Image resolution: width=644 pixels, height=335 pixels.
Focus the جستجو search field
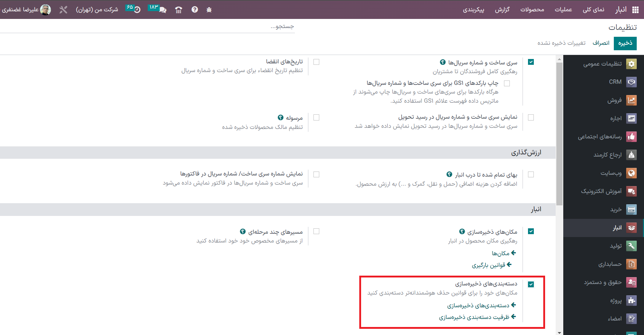click(x=147, y=27)
